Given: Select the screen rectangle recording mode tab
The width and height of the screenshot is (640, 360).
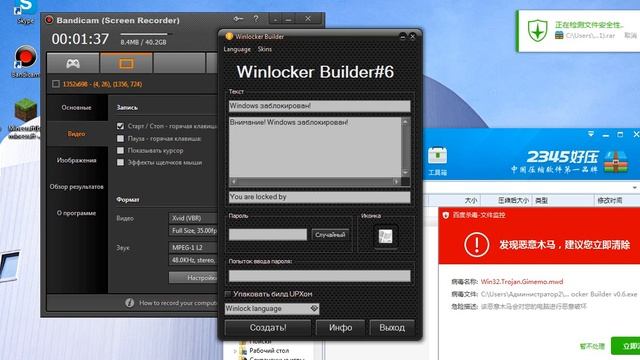Looking at the screenshot, I should pyautogui.click(x=126, y=64).
